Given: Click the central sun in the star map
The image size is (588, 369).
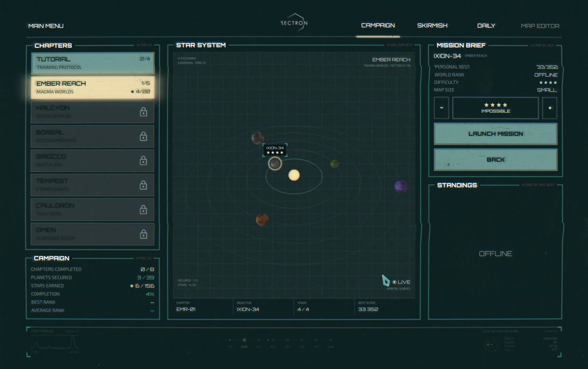Looking at the screenshot, I should click(x=294, y=175).
